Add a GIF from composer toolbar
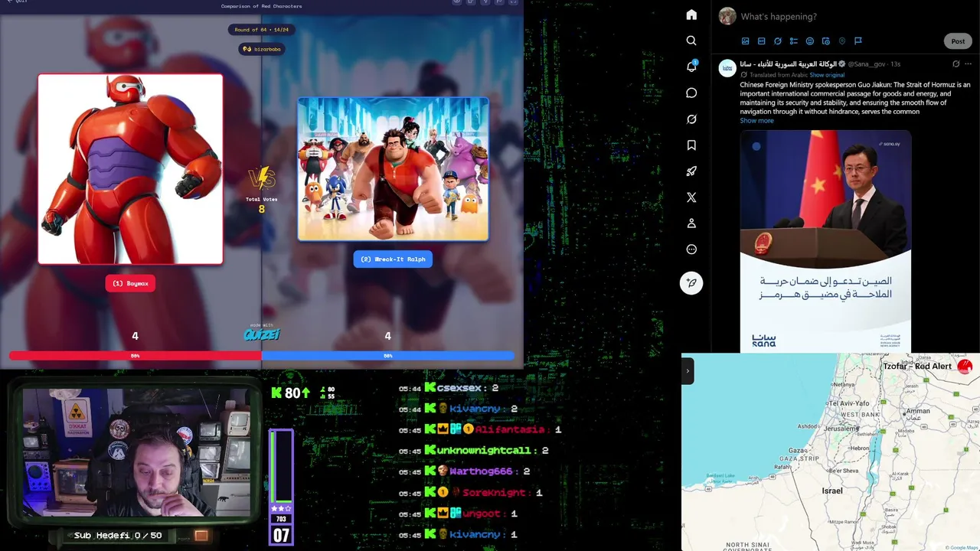 [761, 41]
